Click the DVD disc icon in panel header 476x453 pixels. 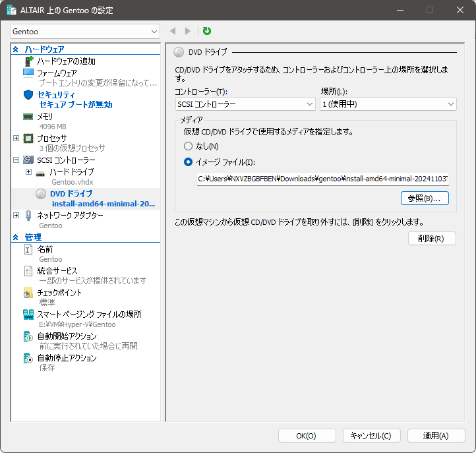(x=179, y=52)
